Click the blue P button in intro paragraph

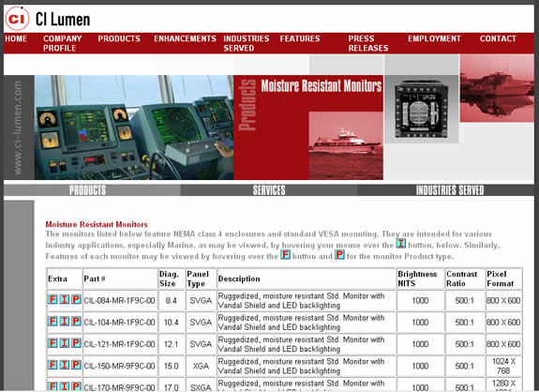coord(339,255)
